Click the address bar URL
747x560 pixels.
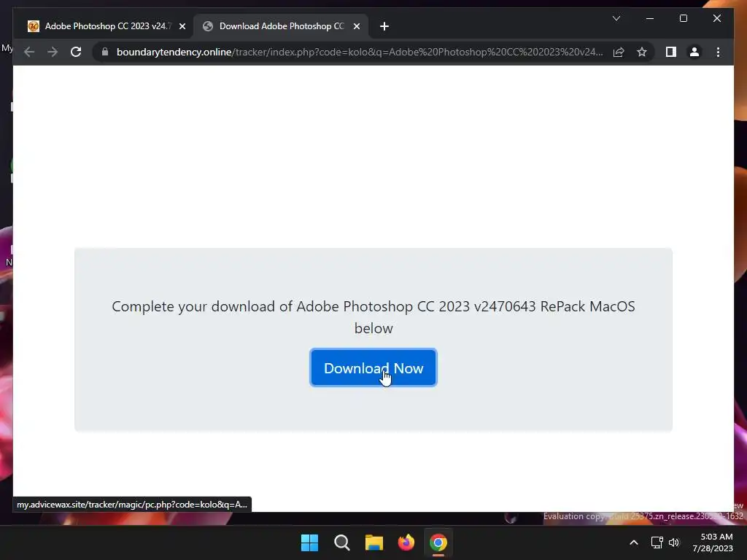(x=360, y=52)
